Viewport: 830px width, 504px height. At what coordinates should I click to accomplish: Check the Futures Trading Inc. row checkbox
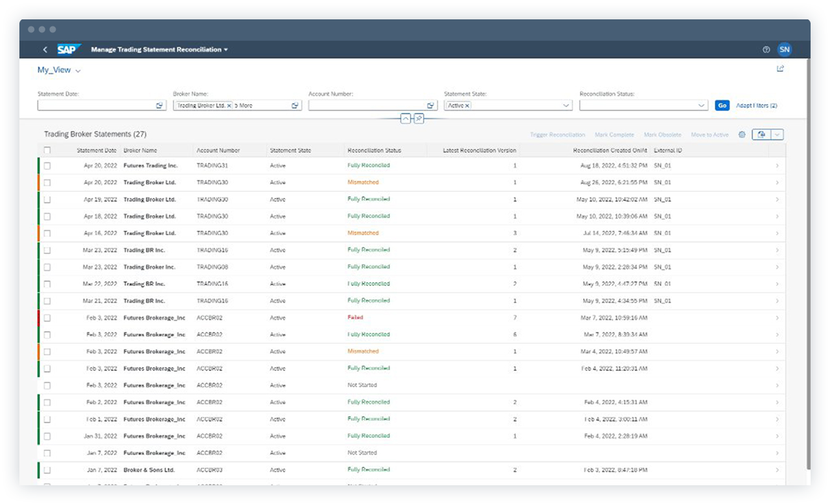pyautogui.click(x=48, y=165)
